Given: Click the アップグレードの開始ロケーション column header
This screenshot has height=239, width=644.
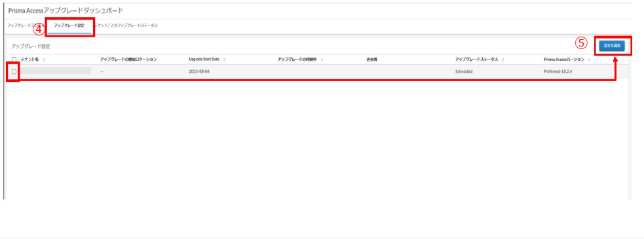Looking at the screenshot, I should (128, 60).
